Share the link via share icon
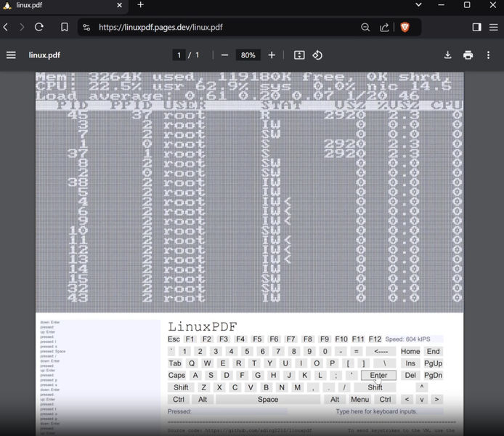Image resolution: width=504 pixels, height=436 pixels. [x=384, y=28]
